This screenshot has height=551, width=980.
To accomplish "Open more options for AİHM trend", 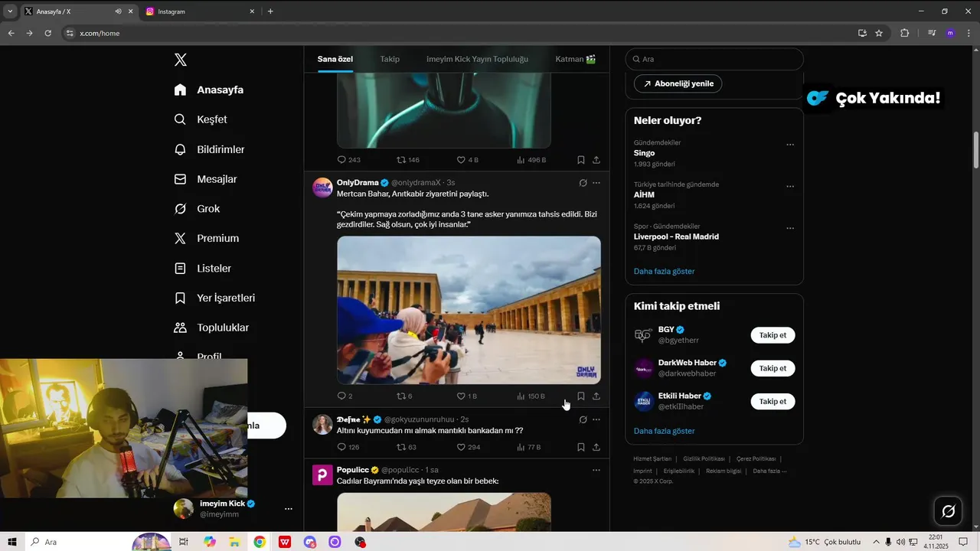I will click(790, 187).
